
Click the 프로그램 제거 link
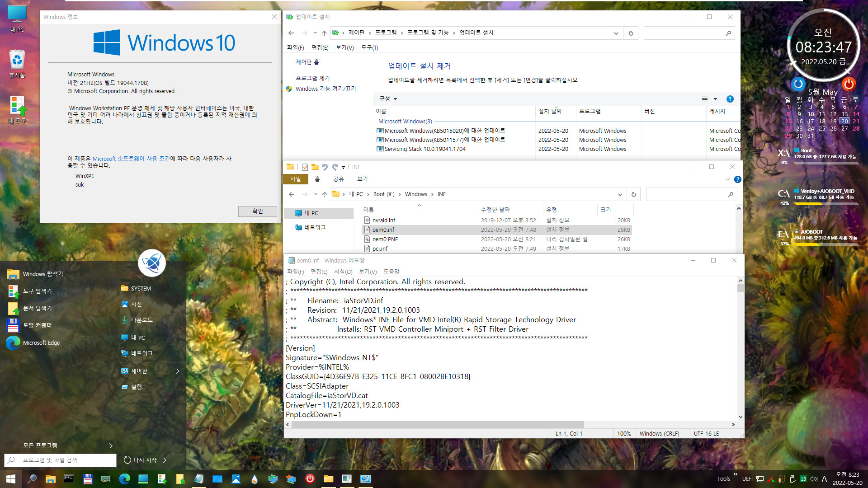(x=313, y=78)
